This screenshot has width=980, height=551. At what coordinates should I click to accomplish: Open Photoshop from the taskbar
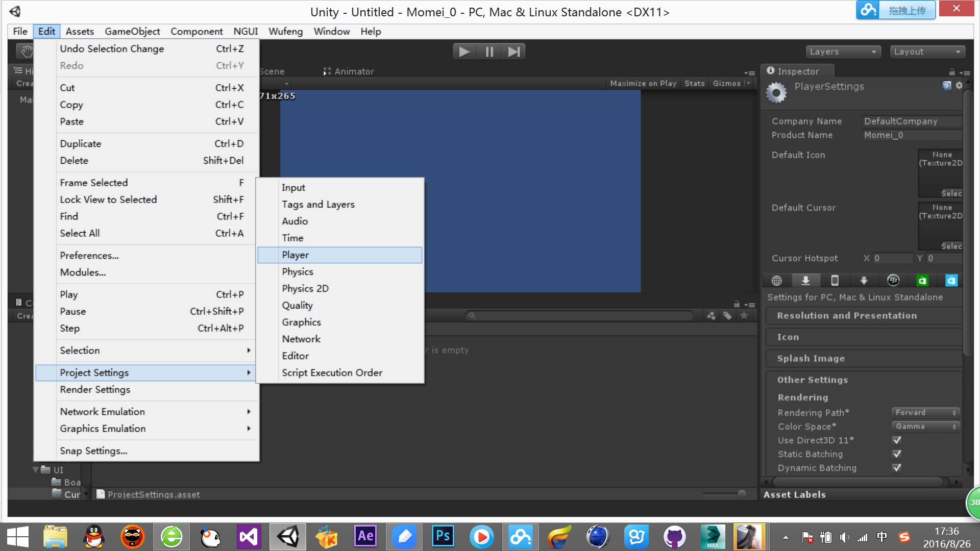point(443,537)
